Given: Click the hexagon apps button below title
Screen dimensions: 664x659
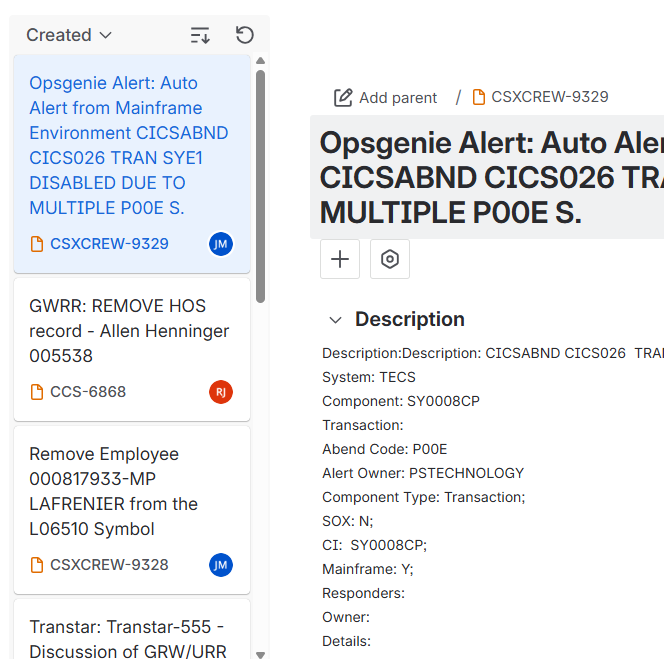Looking at the screenshot, I should tap(390, 259).
